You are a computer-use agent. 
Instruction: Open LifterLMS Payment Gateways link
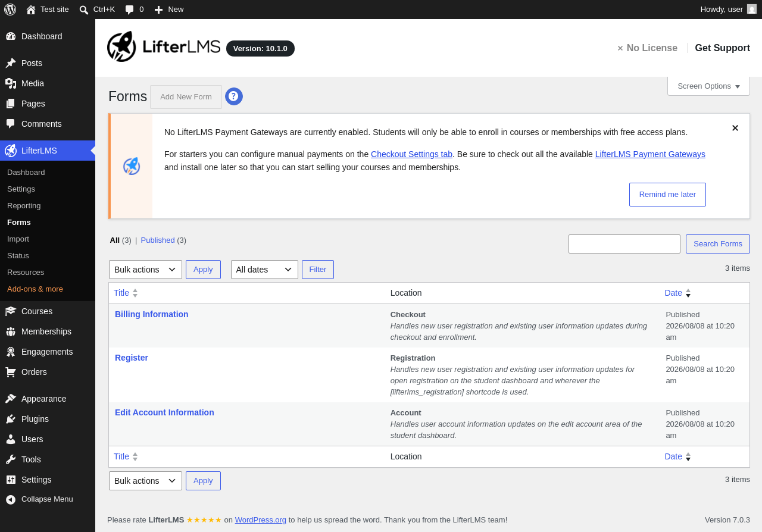point(650,154)
